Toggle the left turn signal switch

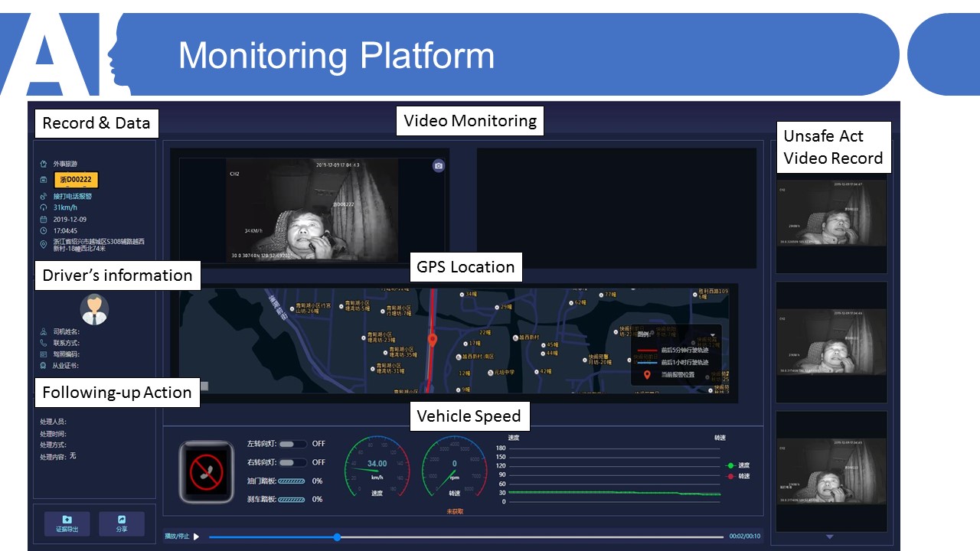tap(292, 444)
